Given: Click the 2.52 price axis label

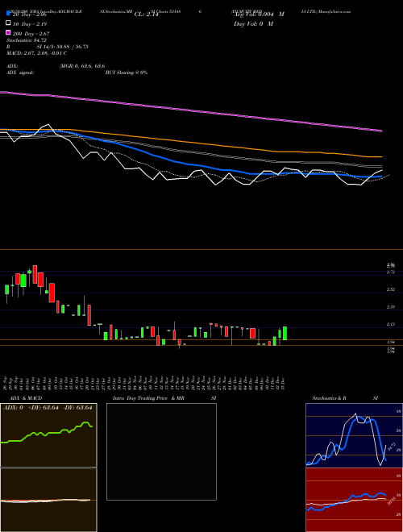Looking at the screenshot, I should point(390,289).
